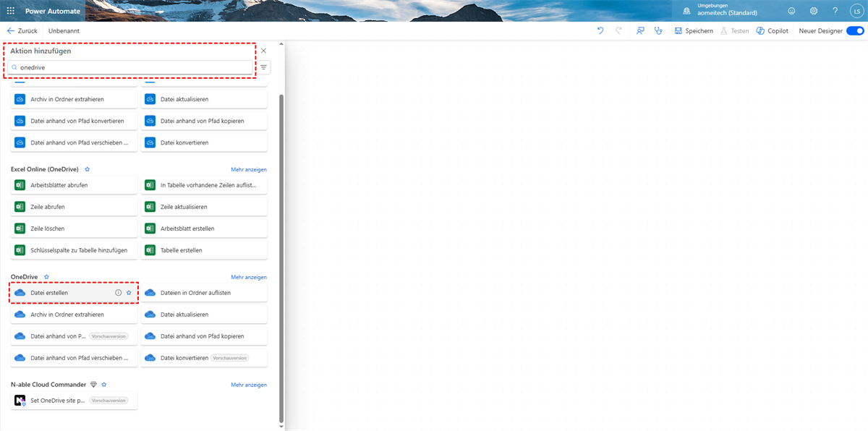Viewport: 868px width, 431px height.
Task: Click the redo arrow icon
Action: (x=618, y=31)
